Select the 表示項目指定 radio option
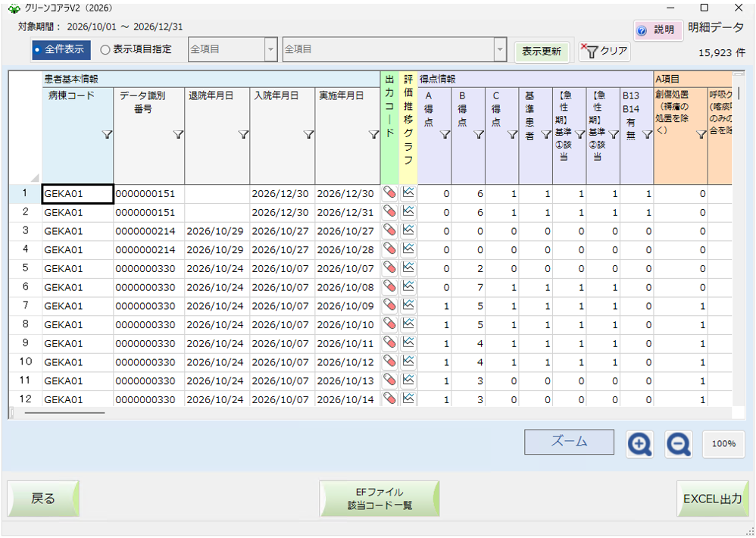 (136, 50)
